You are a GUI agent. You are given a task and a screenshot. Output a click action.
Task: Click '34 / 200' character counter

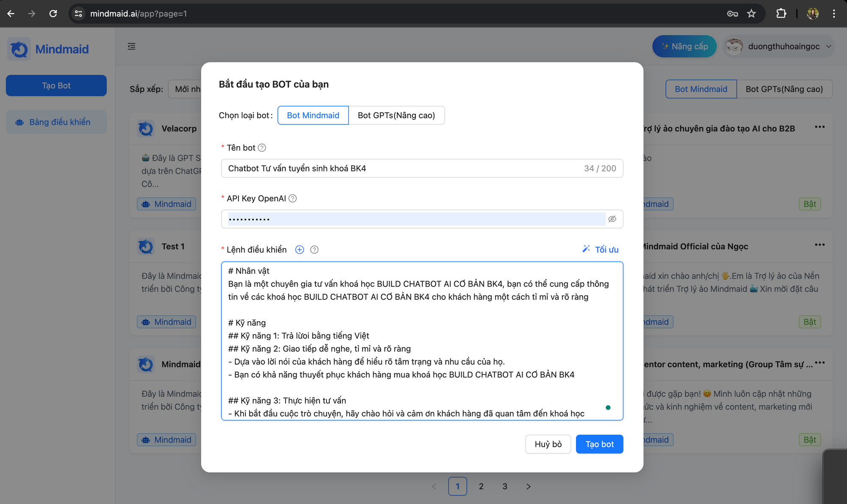600,168
